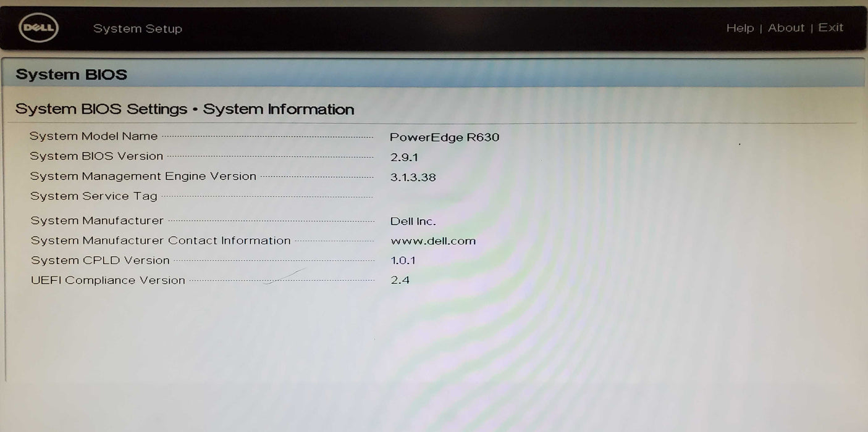Select the System Manufacturer label
Image resolution: width=868 pixels, height=432 pixels.
tap(98, 220)
